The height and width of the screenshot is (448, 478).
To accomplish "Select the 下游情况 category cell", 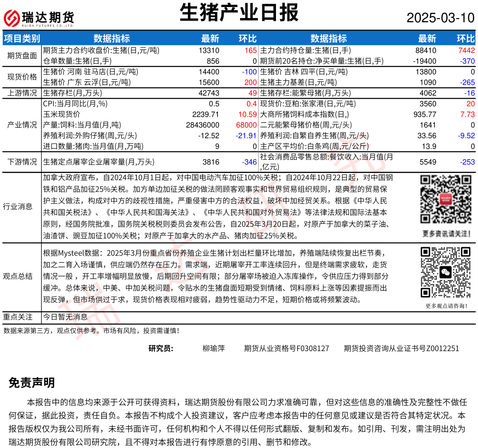I will pos(22,162).
